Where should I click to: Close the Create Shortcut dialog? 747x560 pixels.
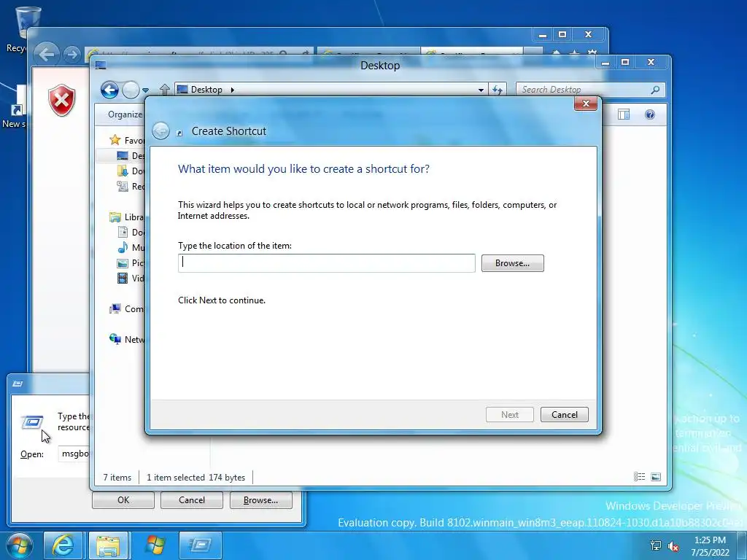586,104
